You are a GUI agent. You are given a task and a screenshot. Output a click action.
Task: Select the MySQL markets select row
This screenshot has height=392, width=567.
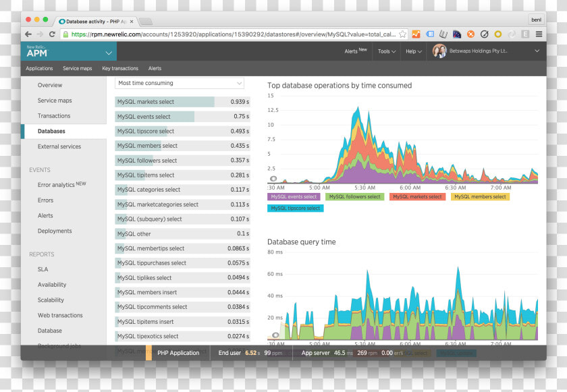pyautogui.click(x=183, y=102)
